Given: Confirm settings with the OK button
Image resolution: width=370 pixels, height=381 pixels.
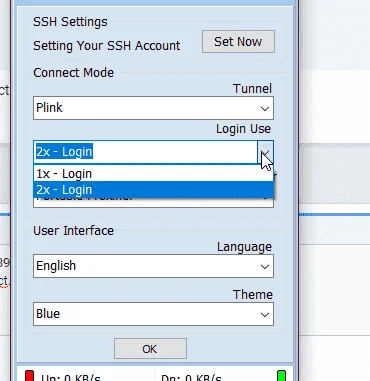Looking at the screenshot, I should [x=150, y=349].
